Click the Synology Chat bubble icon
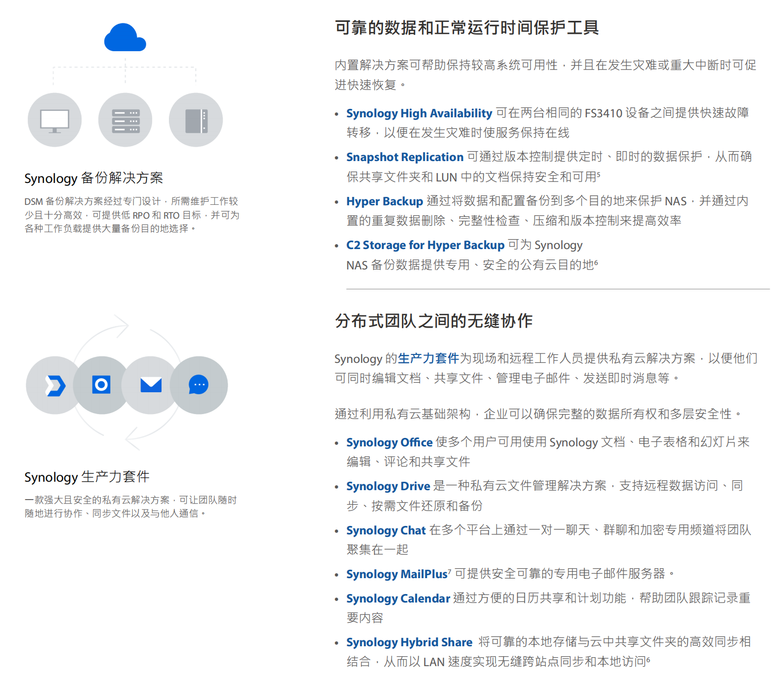The image size is (784, 691). [x=199, y=385]
